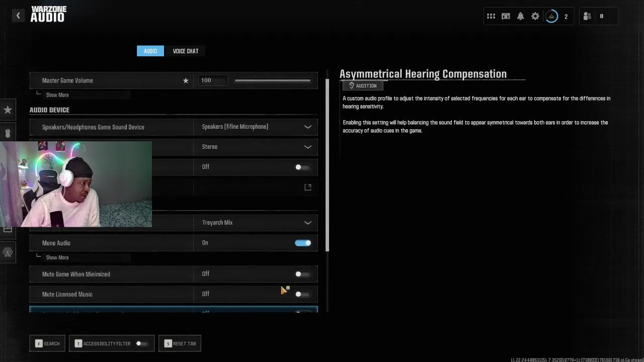Expand Show More under Mono Audio
The height and width of the screenshot is (362, 644).
57,257
